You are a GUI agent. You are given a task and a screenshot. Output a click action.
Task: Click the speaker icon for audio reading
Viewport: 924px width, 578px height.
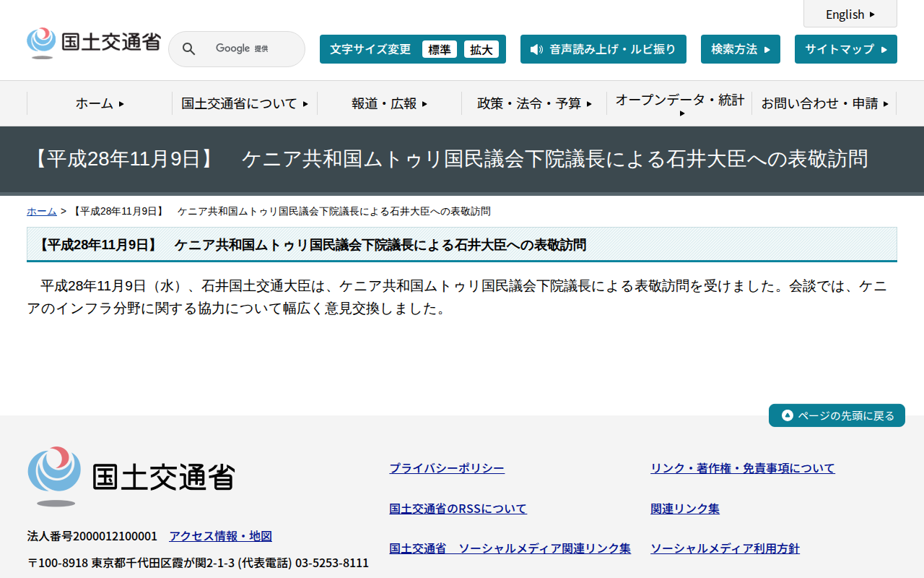pyautogui.click(x=536, y=49)
